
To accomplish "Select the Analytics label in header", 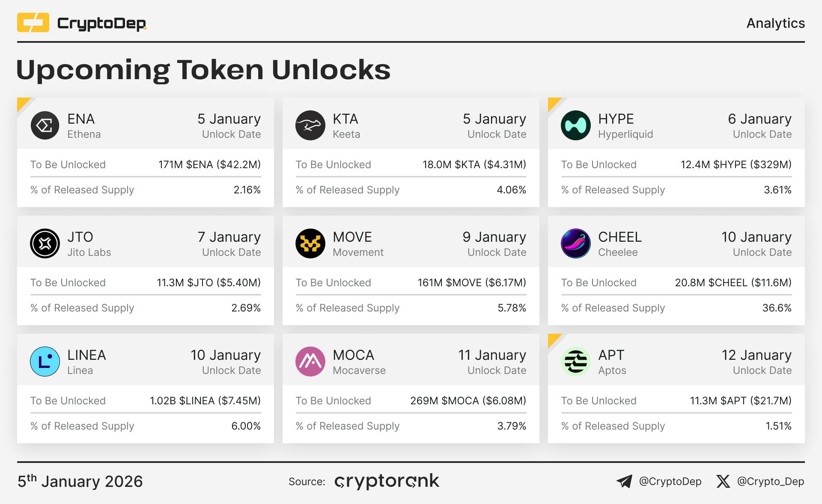I will click(775, 23).
